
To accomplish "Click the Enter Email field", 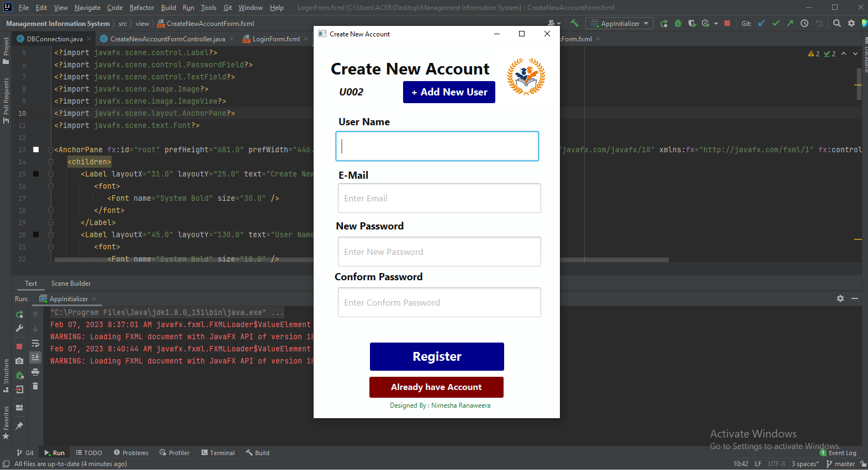I will [x=440, y=198].
